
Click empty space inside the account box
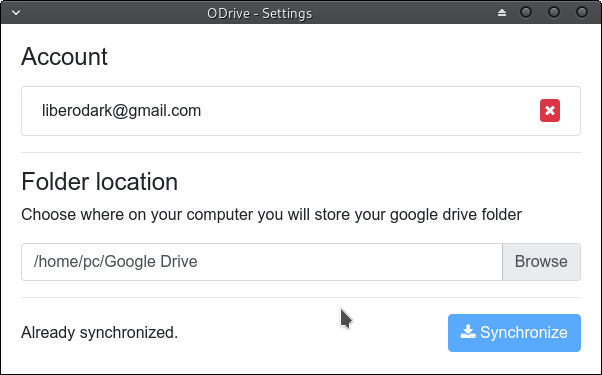pos(369,111)
